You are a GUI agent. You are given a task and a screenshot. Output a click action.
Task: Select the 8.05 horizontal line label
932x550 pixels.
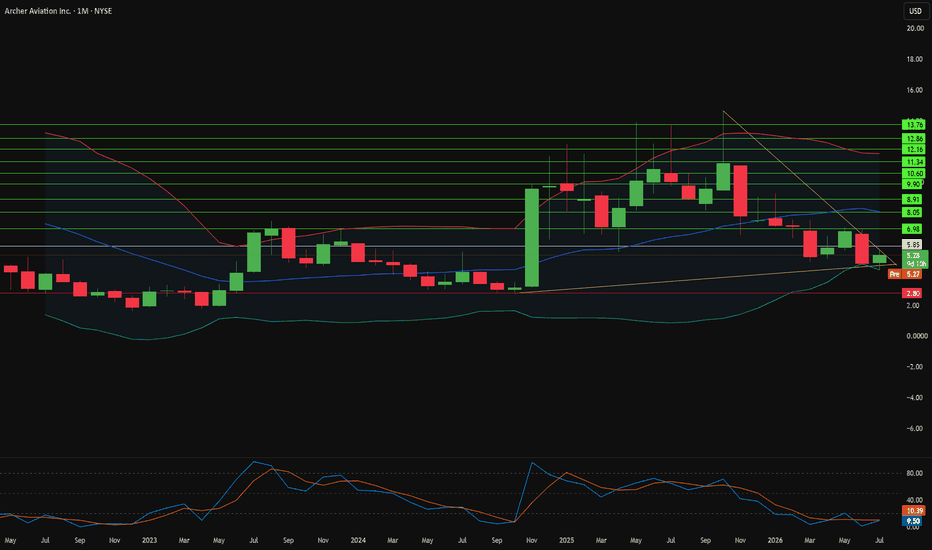[914, 212]
